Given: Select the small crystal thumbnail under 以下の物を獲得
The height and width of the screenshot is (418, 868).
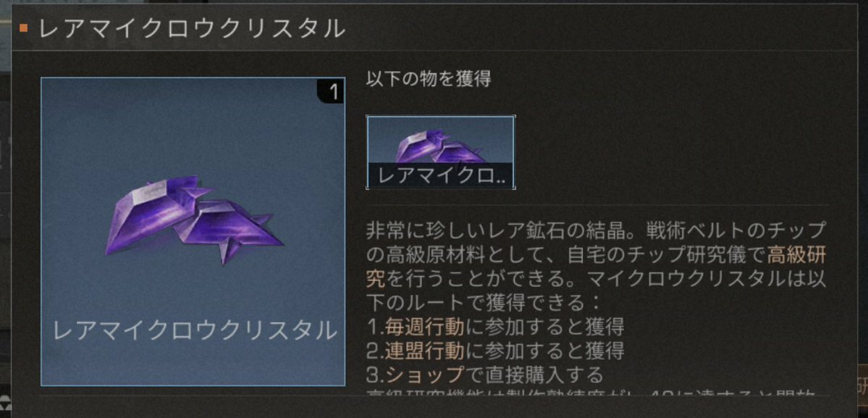Looking at the screenshot, I should (441, 152).
